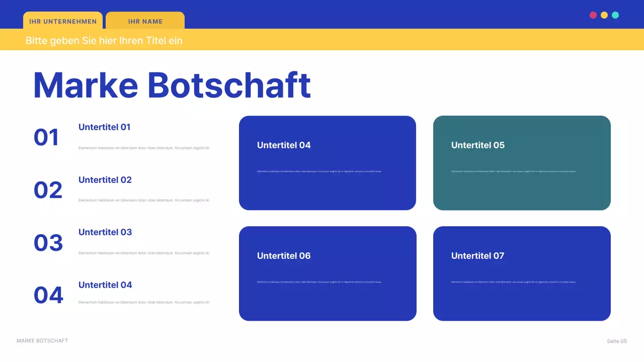Switch to the IHR NAME tab
Image resolution: width=644 pixels, height=362 pixels.
(x=145, y=21)
